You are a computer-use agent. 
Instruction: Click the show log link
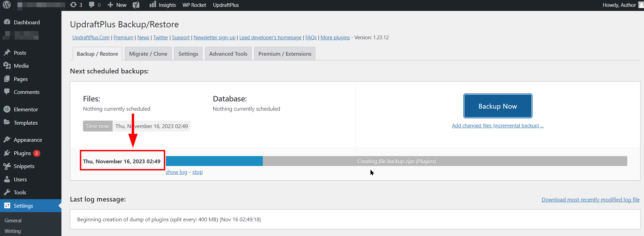tap(176, 172)
